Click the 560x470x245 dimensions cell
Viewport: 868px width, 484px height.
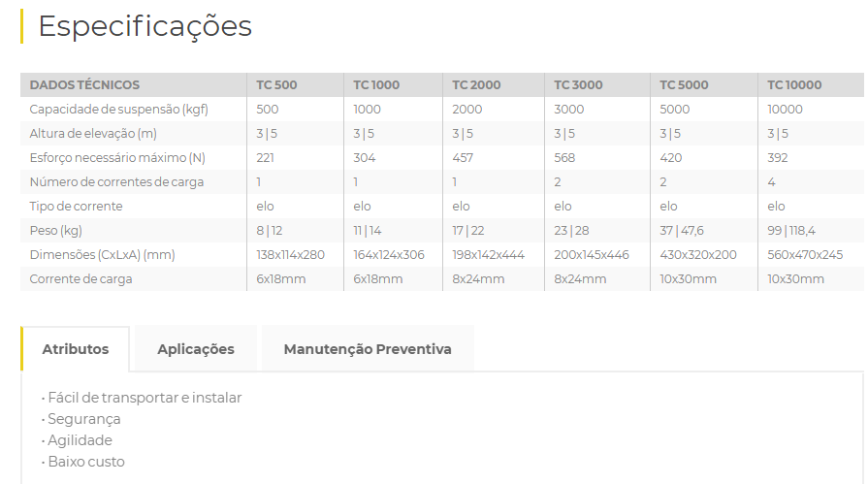(805, 255)
